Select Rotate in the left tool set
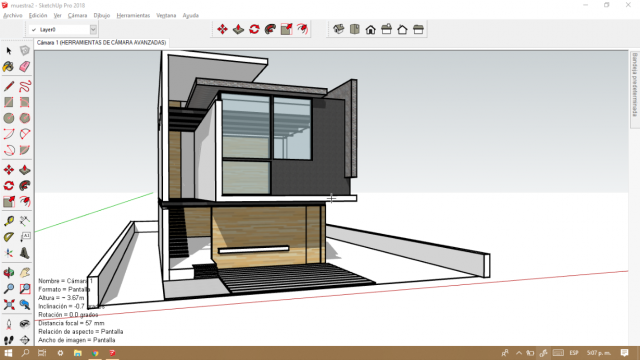Viewport: 640px width, 360px height. (9, 186)
